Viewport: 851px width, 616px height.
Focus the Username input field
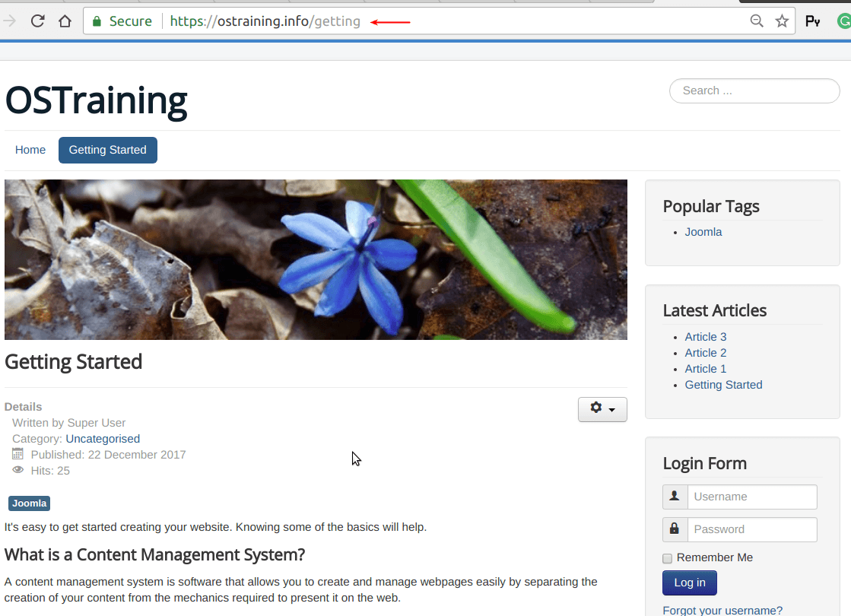coord(751,497)
